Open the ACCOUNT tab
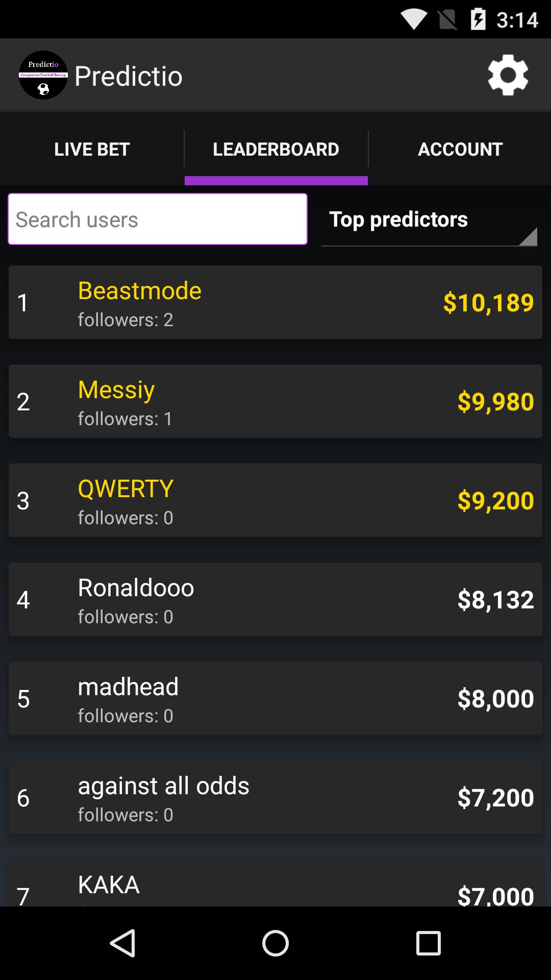 tap(459, 149)
